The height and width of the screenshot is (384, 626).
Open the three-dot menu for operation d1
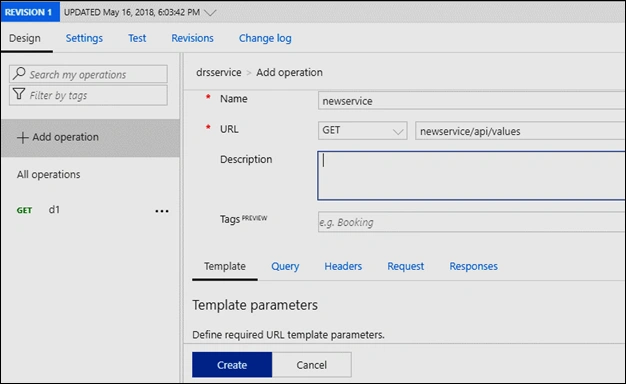click(x=162, y=211)
